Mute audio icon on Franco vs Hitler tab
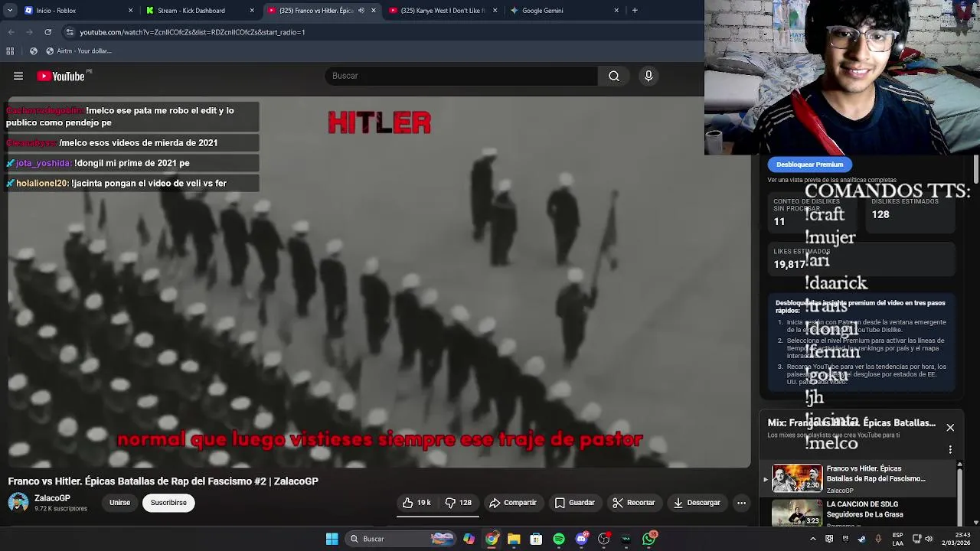This screenshot has height=551, width=980. pyautogui.click(x=361, y=11)
